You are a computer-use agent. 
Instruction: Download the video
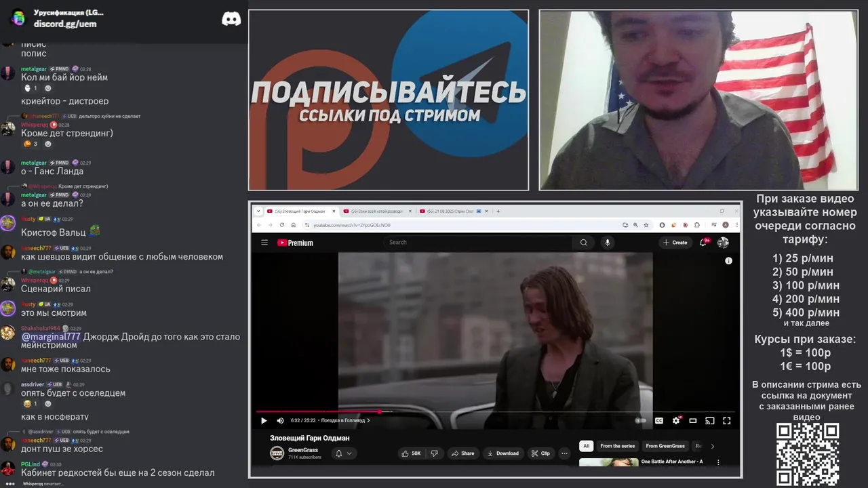coord(504,453)
